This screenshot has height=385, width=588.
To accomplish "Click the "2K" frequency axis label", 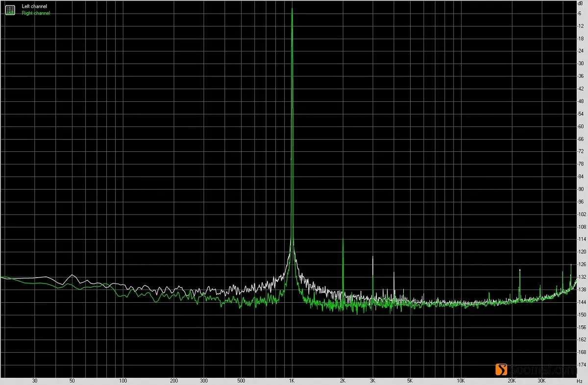I will tap(343, 381).
